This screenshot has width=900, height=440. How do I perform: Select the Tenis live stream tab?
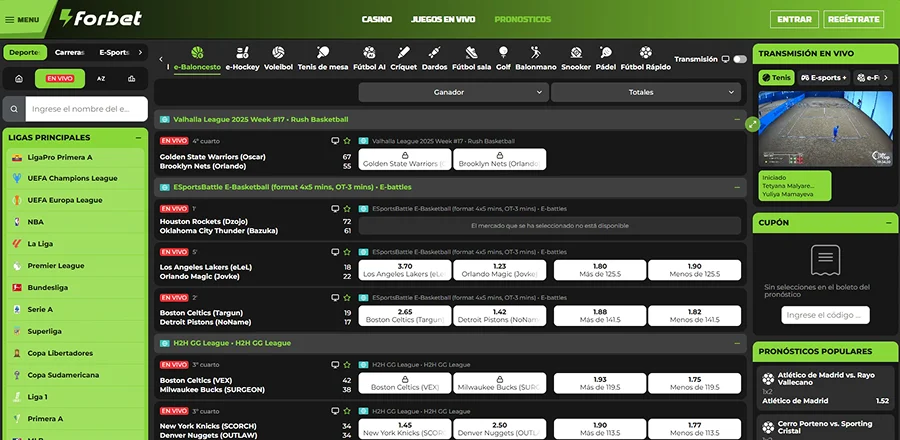(x=776, y=77)
